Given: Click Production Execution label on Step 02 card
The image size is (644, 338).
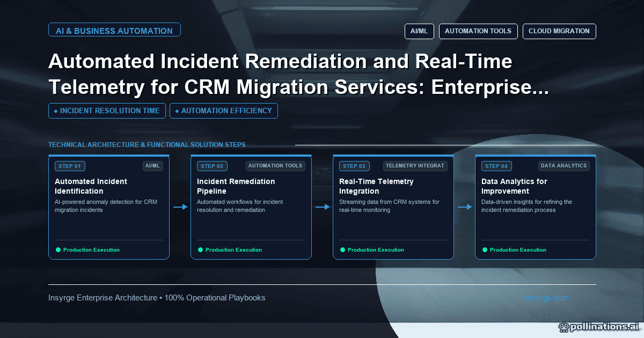Looking at the screenshot, I should tap(233, 250).
